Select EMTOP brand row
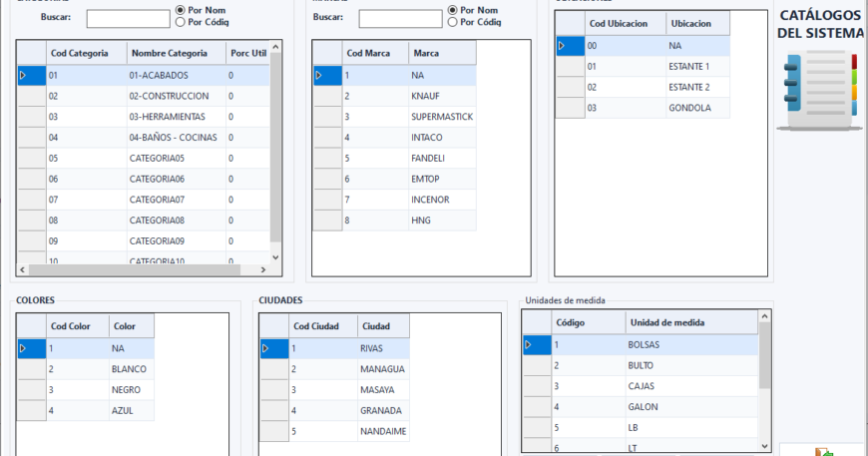Viewport: 868px width, 456px height. 395,179
